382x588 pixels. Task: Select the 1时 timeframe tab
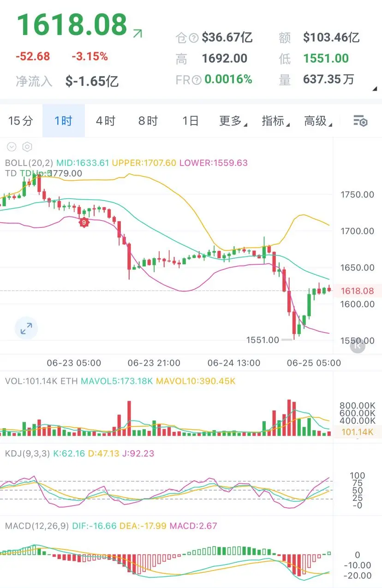pyautogui.click(x=64, y=121)
